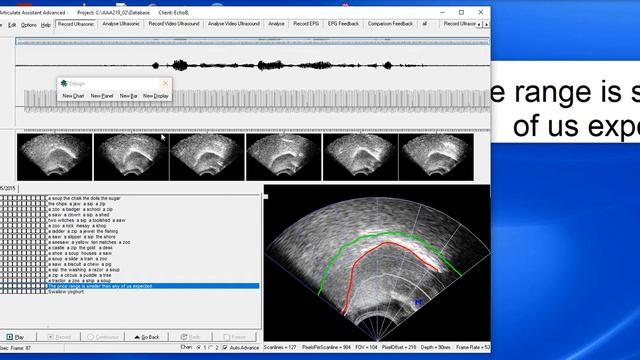Select the fourth ultrasound frame thumbnail
The image size is (640, 360).
284,157
